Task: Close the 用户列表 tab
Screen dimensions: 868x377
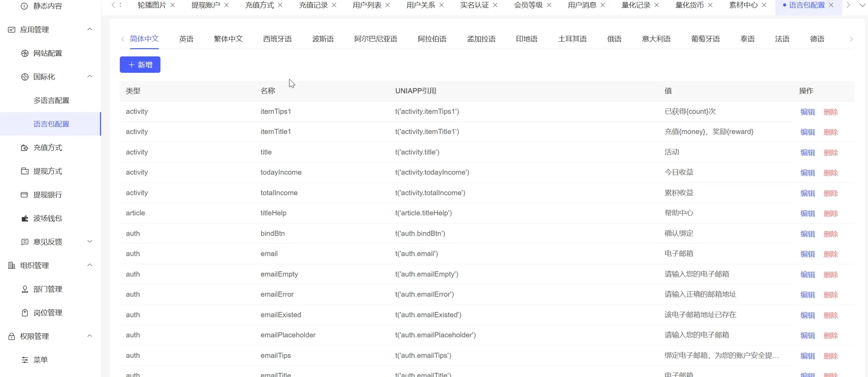Action: (388, 5)
